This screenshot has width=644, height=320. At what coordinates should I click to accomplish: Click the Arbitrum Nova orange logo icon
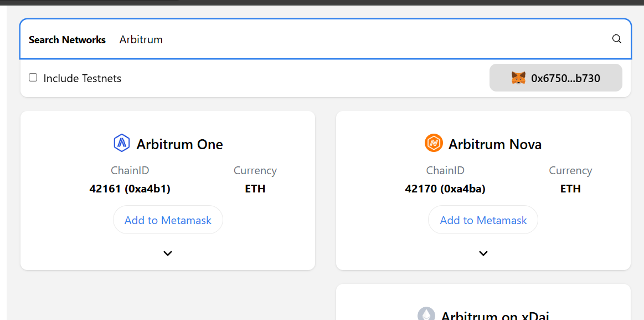(x=434, y=143)
